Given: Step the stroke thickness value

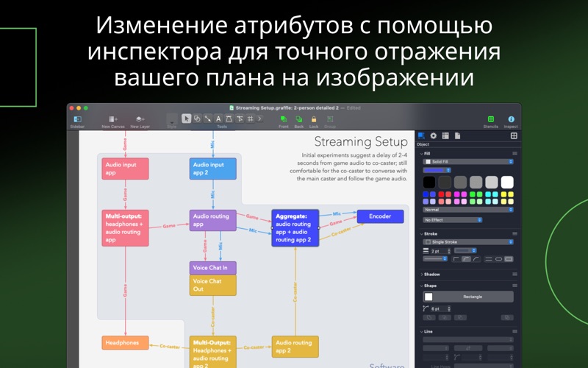Looking at the screenshot, I should 449,251.
